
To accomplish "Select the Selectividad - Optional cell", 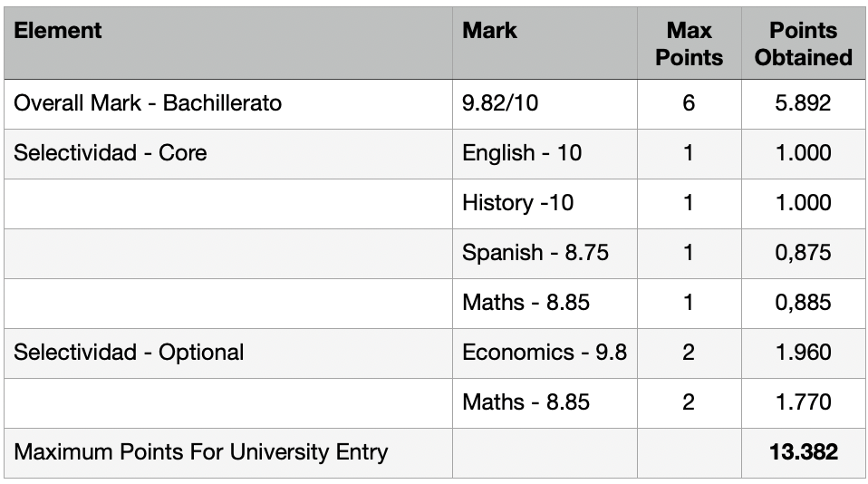I will pyautogui.click(x=228, y=353).
